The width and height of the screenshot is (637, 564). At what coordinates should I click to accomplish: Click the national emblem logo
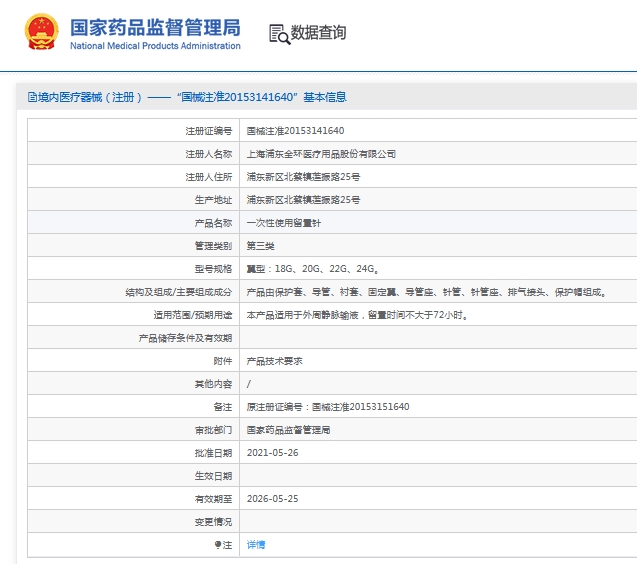[x=41, y=32]
